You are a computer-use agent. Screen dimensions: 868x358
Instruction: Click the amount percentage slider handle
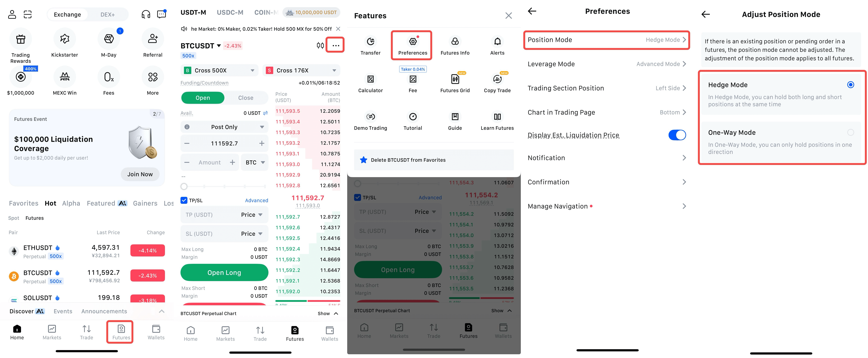click(x=184, y=186)
